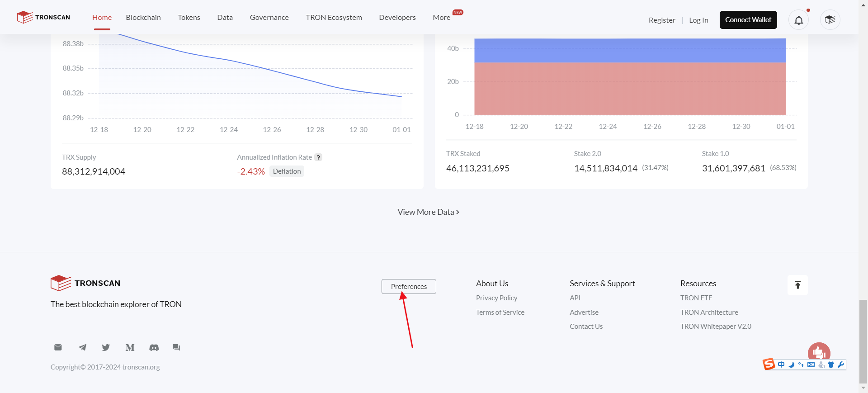
Task: Click the back-to-top arrow icon
Action: click(x=797, y=285)
